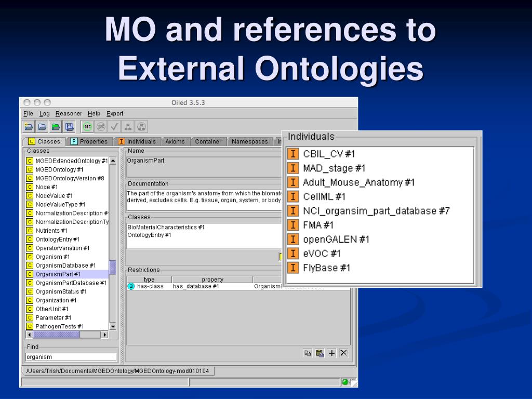
Task: Click the vertical scrollbar thumb in class list
Action: tap(113, 268)
